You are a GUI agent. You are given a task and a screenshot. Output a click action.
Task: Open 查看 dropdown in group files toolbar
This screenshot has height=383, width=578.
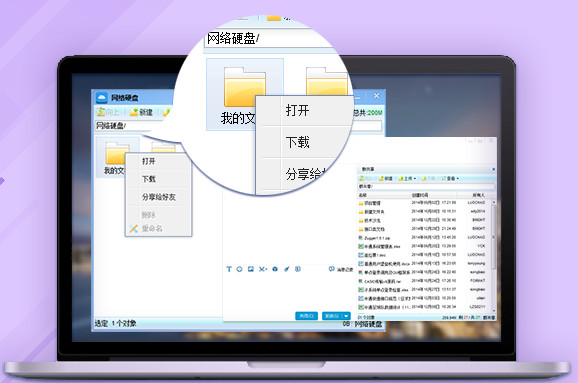click(x=450, y=178)
